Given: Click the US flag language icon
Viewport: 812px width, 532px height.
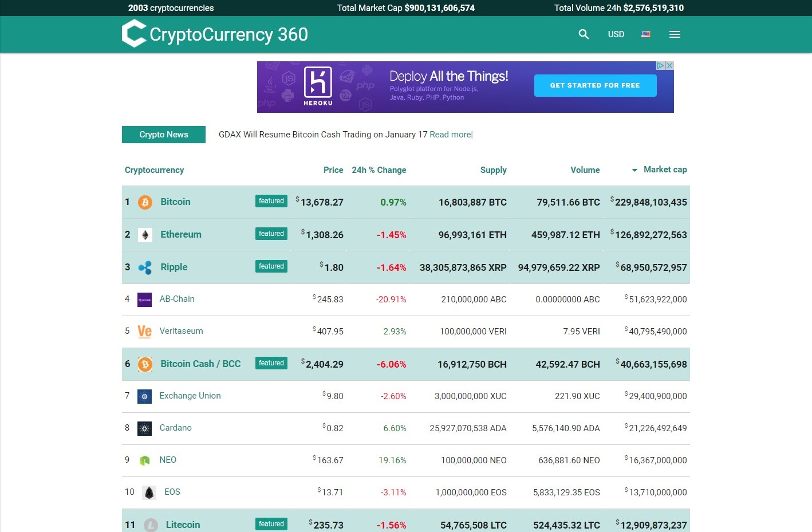Looking at the screenshot, I should click(x=646, y=34).
